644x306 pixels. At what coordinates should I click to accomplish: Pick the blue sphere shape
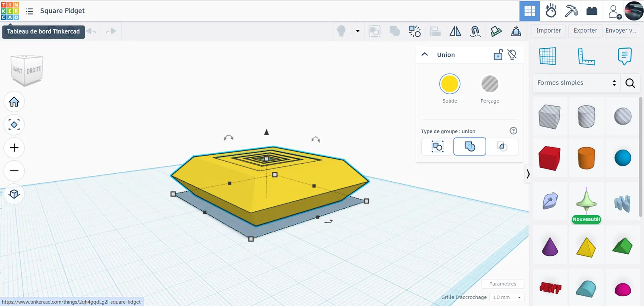pyautogui.click(x=623, y=158)
